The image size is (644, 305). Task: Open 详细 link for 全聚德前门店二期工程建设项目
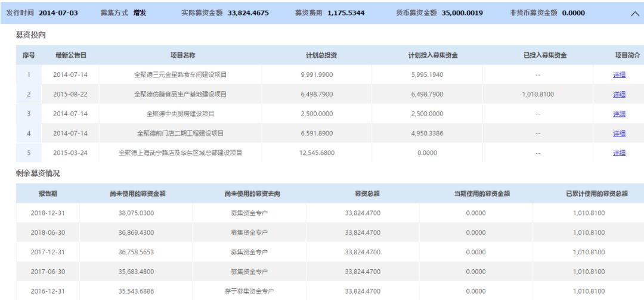tap(619, 133)
